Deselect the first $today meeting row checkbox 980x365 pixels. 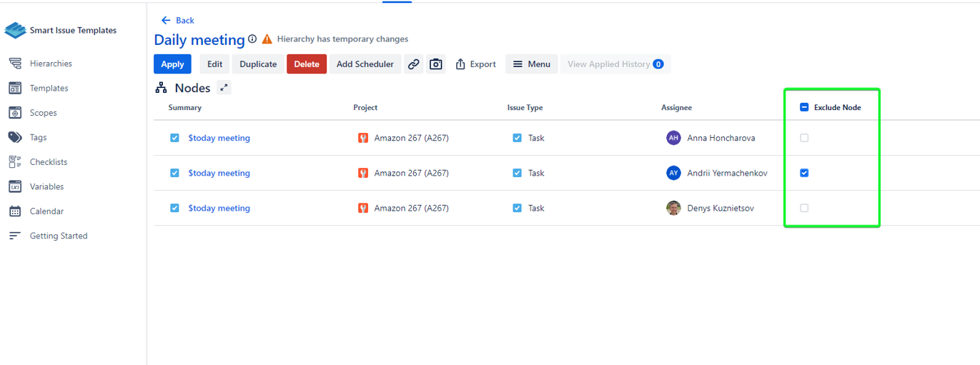[174, 138]
